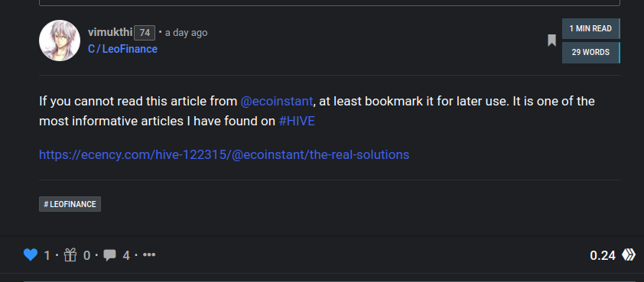The width and height of the screenshot is (644, 282).
Task: Show voters by clicking like count 1
Action: pos(47,255)
